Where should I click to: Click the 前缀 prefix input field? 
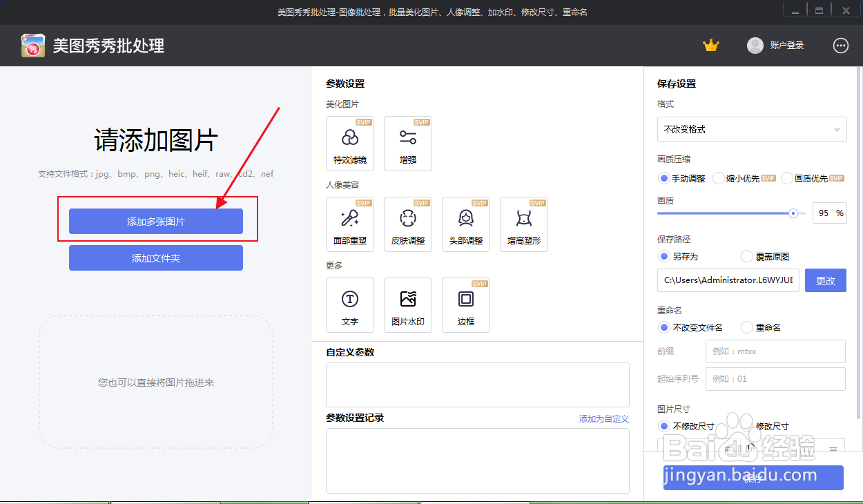coord(775,351)
